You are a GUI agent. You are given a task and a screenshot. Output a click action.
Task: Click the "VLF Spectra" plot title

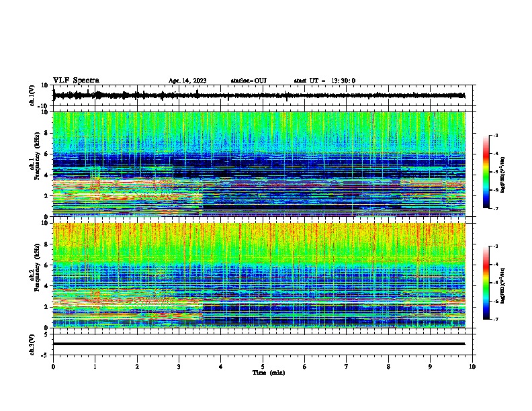[76, 81]
